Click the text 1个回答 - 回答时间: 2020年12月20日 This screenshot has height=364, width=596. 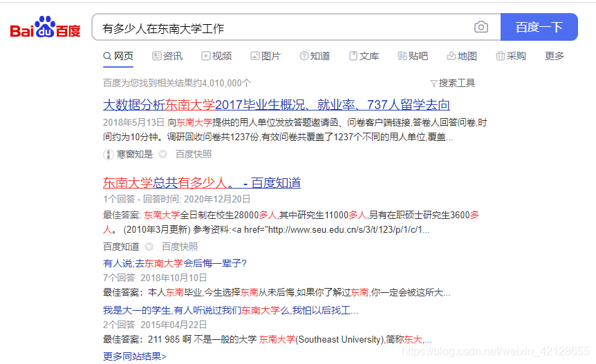pos(177,199)
